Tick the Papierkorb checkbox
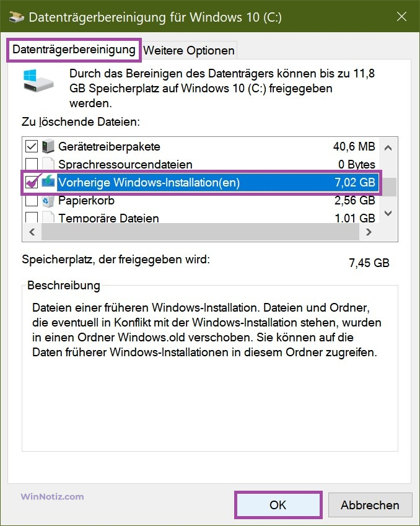This screenshot has height=526, width=420. (31, 200)
